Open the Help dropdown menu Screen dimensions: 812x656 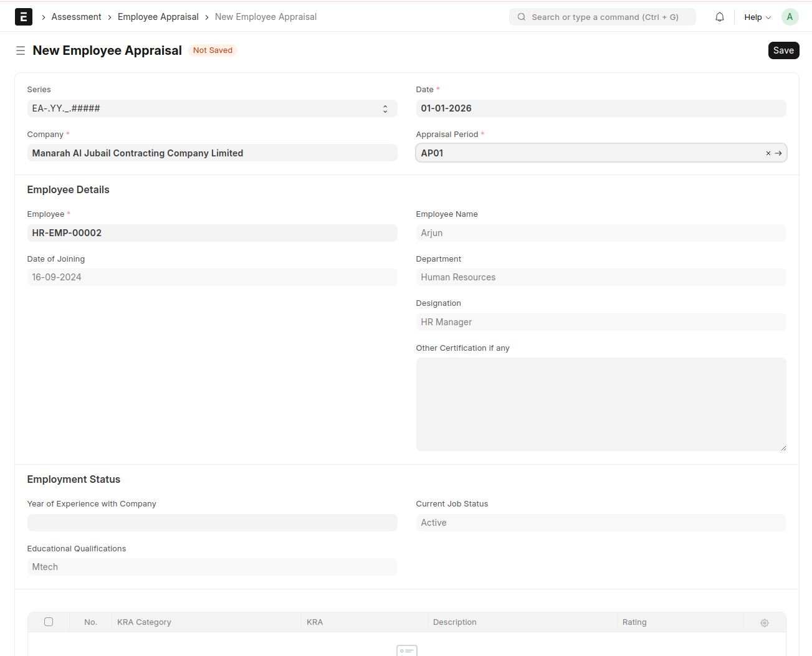pyautogui.click(x=757, y=17)
